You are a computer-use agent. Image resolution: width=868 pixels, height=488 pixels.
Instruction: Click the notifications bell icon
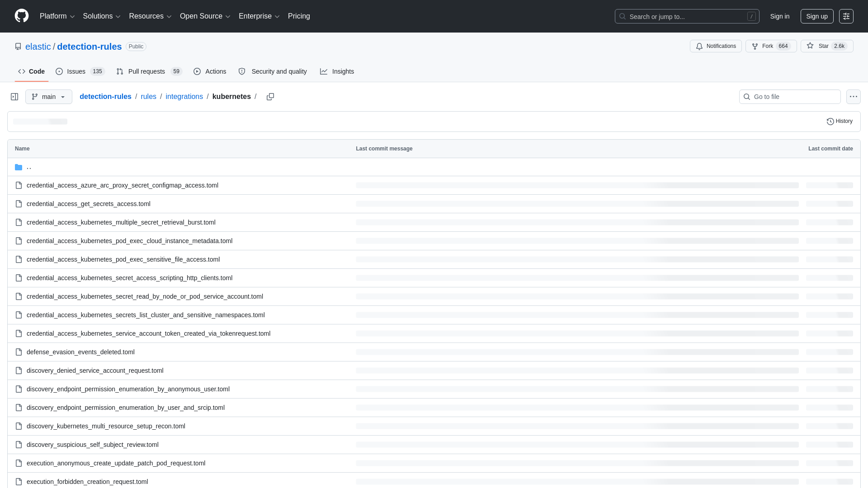(x=699, y=46)
